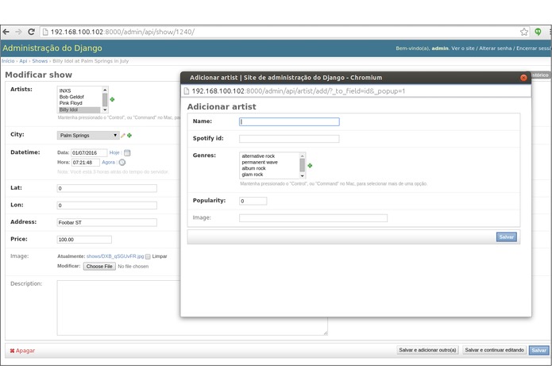Click the page icon in the main address bar
This screenshot has width=552, height=392.
point(45,32)
